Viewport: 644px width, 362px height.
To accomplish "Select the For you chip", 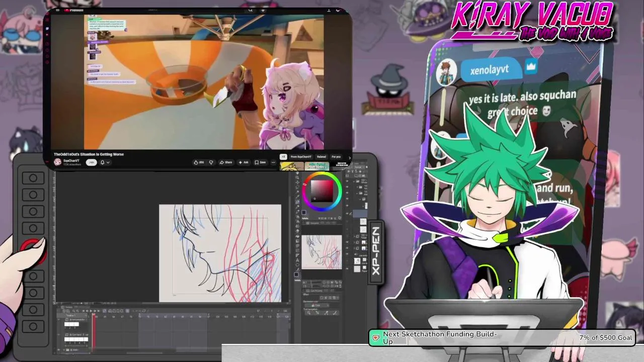I will 336,157.
